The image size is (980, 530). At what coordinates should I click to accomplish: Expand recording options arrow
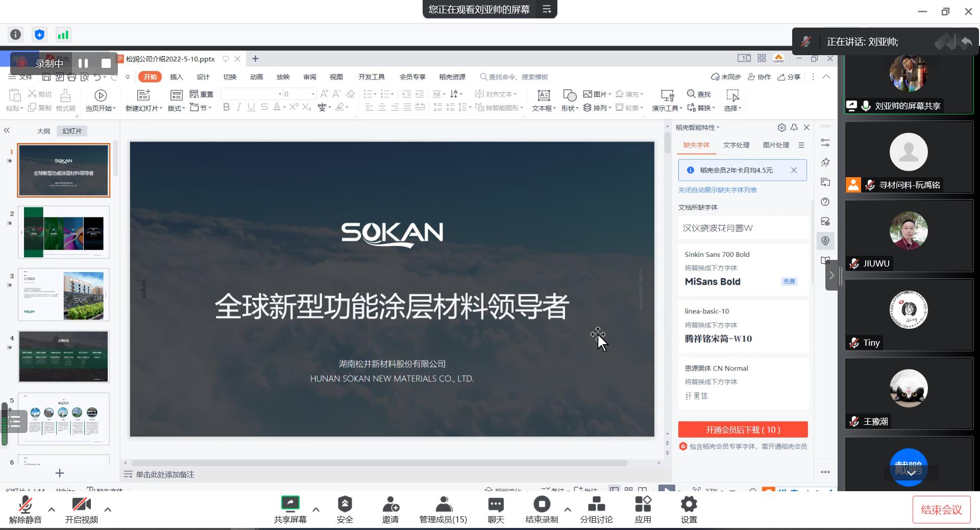click(567, 509)
